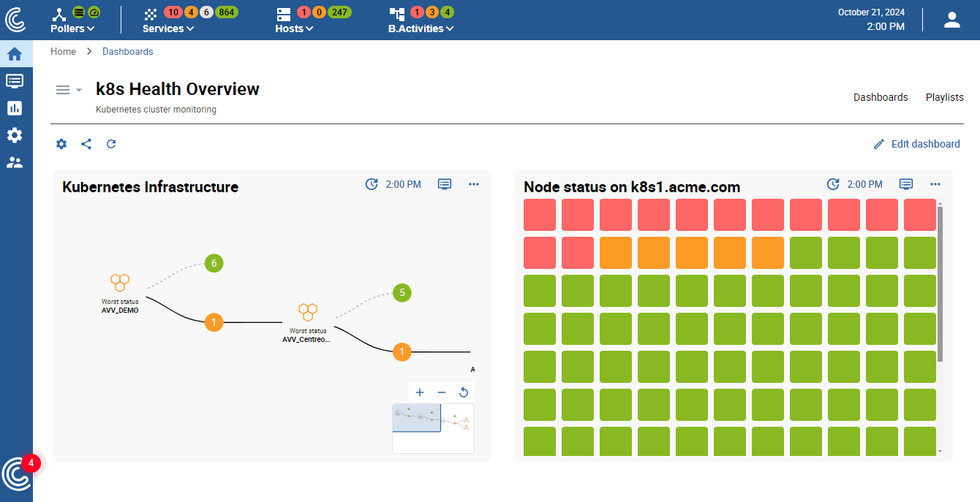Expand the B.Activities dropdown

(421, 28)
